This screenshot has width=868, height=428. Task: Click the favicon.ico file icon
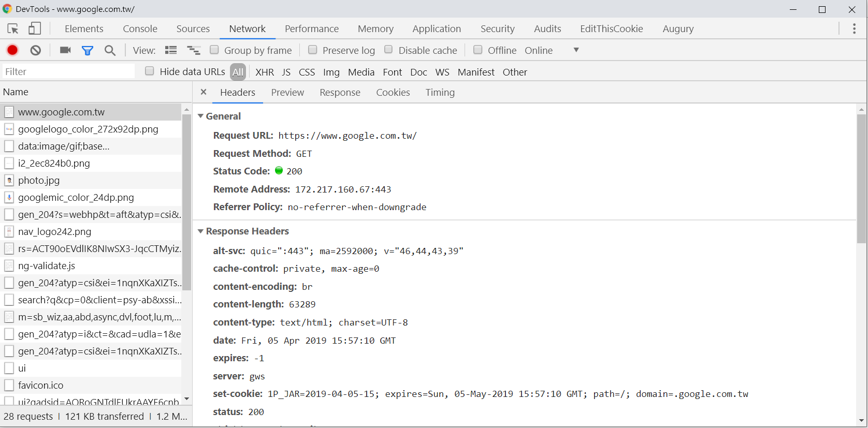coord(9,385)
